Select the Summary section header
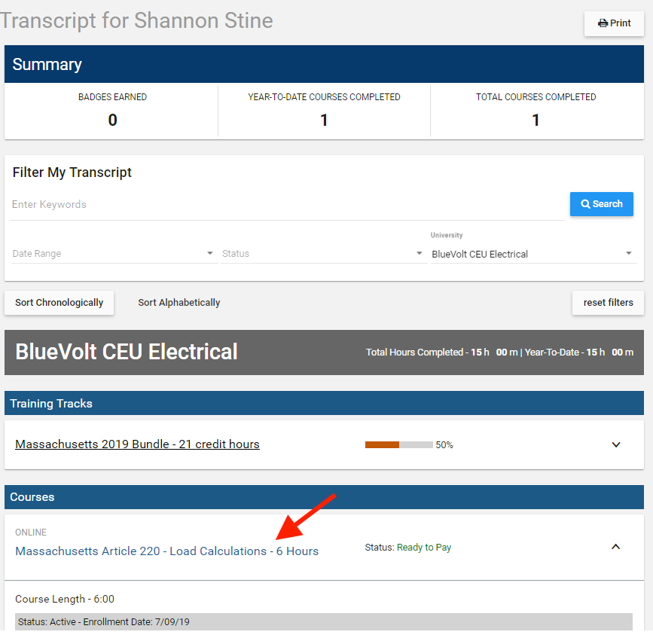 (47, 65)
